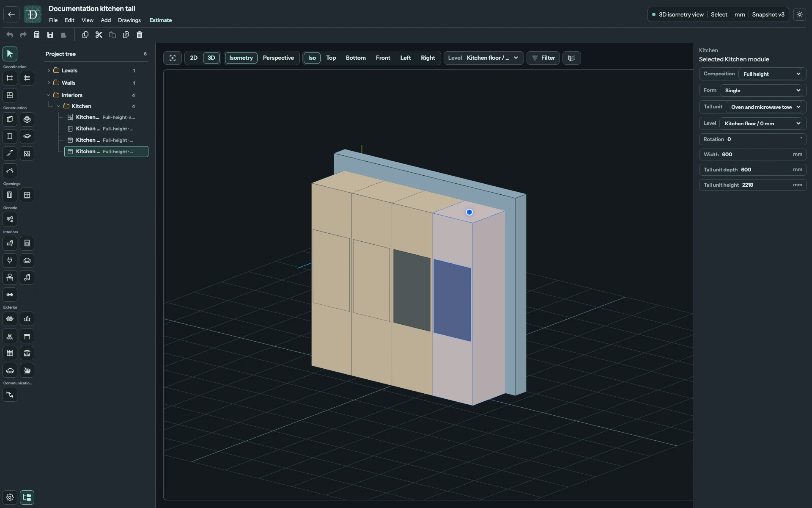The width and height of the screenshot is (812, 508).
Task: Switch to the Top view
Action: pyautogui.click(x=331, y=58)
